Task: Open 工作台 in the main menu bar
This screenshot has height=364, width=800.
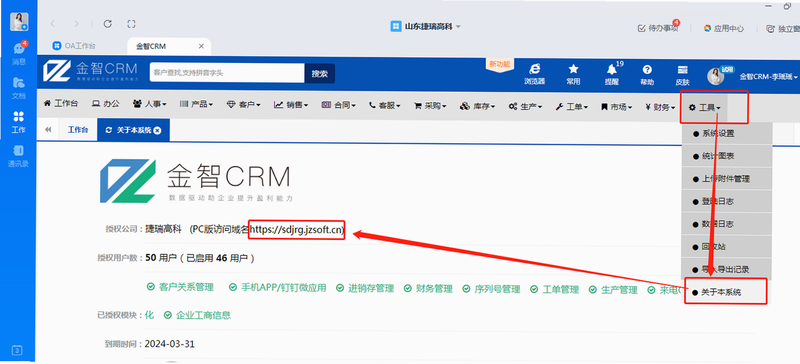Action: coord(61,103)
